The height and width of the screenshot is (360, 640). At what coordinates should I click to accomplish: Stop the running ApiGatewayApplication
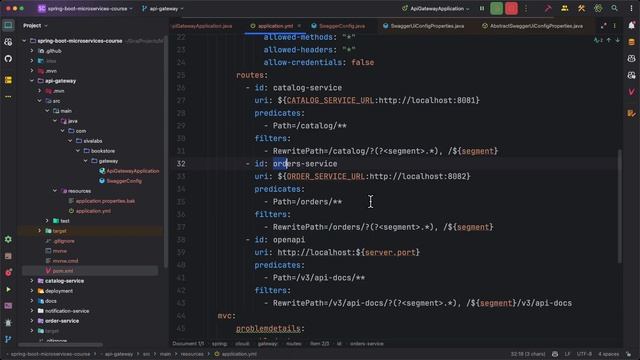[x=511, y=9]
